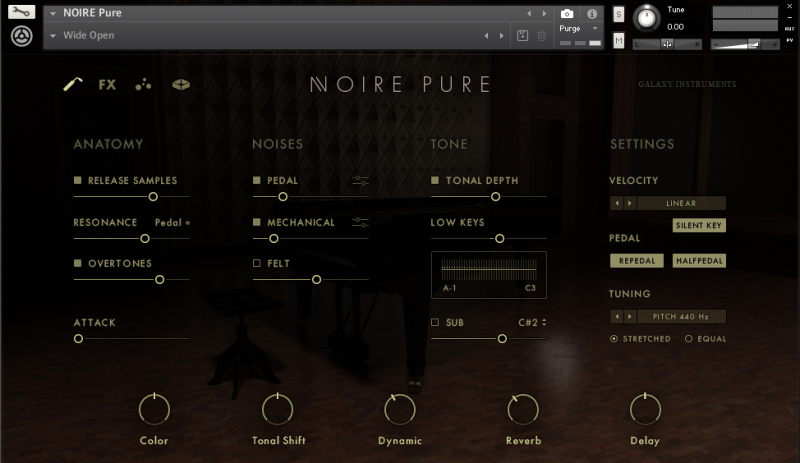Open the cube-shaped page icon
Screen dimensions: 800x463
tap(181, 85)
